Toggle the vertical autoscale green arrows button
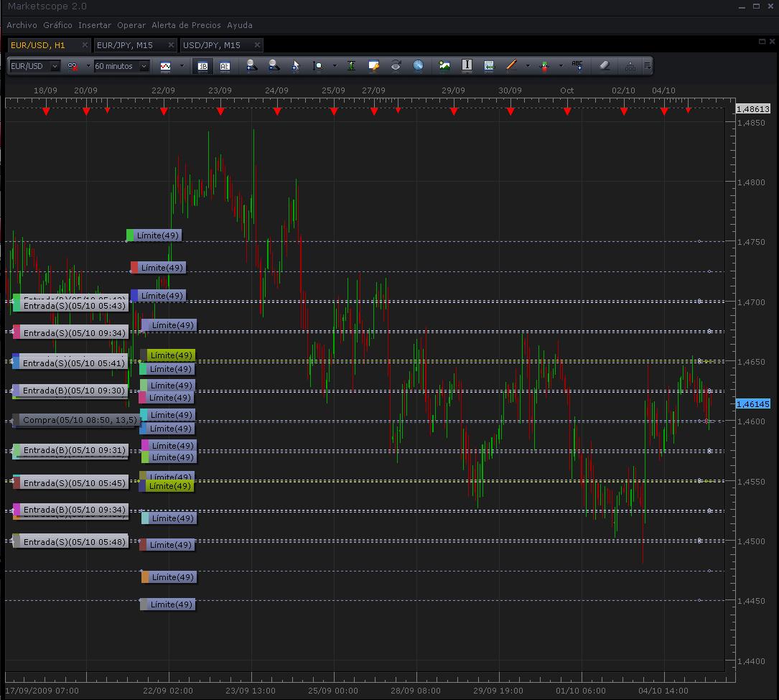779x700 pixels. (x=351, y=65)
